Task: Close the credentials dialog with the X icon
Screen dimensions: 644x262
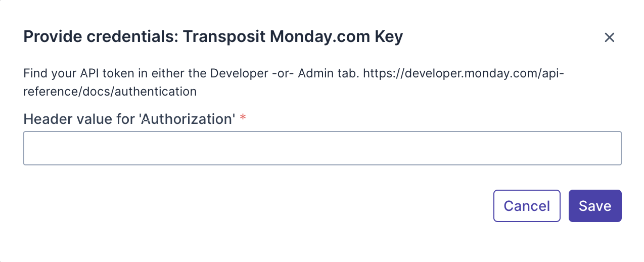Action: coord(609,37)
